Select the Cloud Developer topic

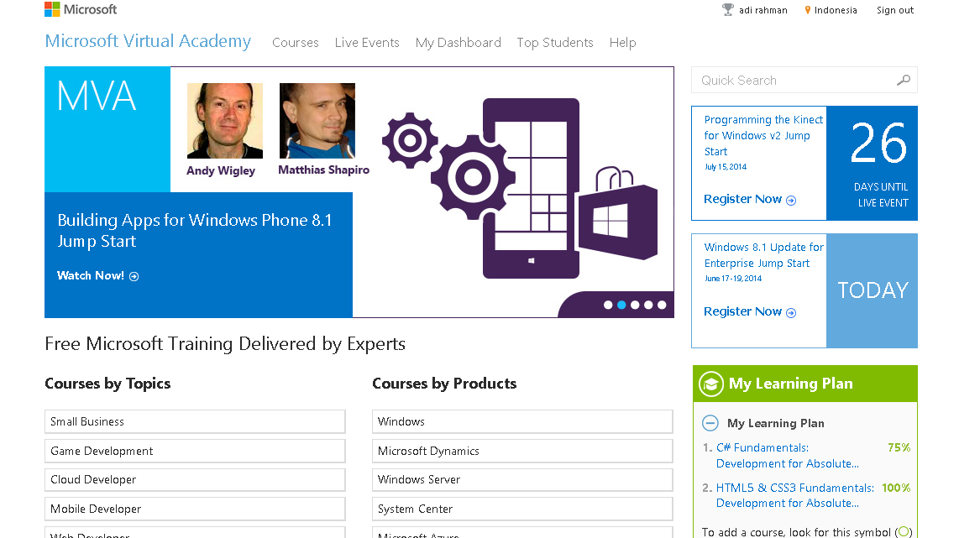[x=195, y=480]
